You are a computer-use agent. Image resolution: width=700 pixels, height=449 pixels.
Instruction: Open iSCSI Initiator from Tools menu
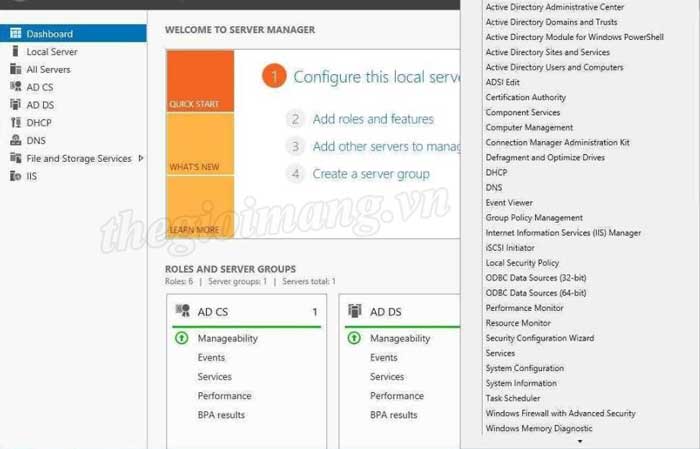tap(510, 248)
